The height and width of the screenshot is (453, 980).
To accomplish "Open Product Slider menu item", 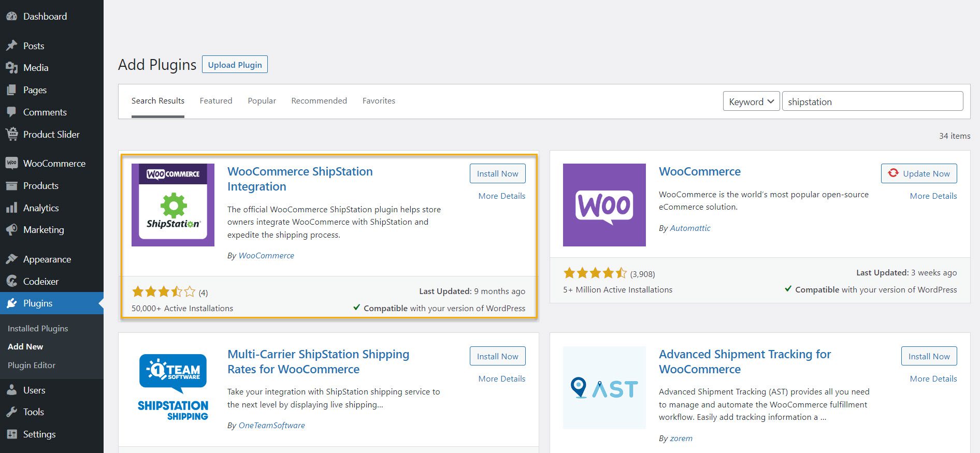I will [x=52, y=135].
